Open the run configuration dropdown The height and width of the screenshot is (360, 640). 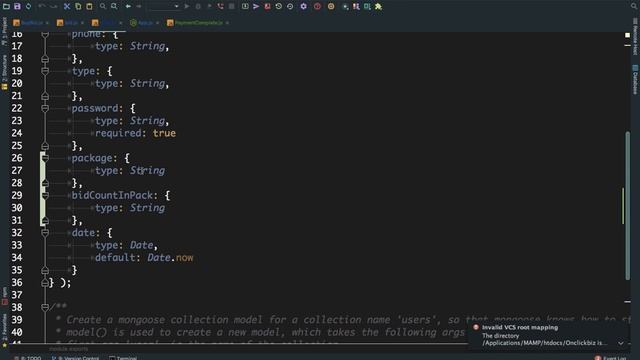point(164,6)
